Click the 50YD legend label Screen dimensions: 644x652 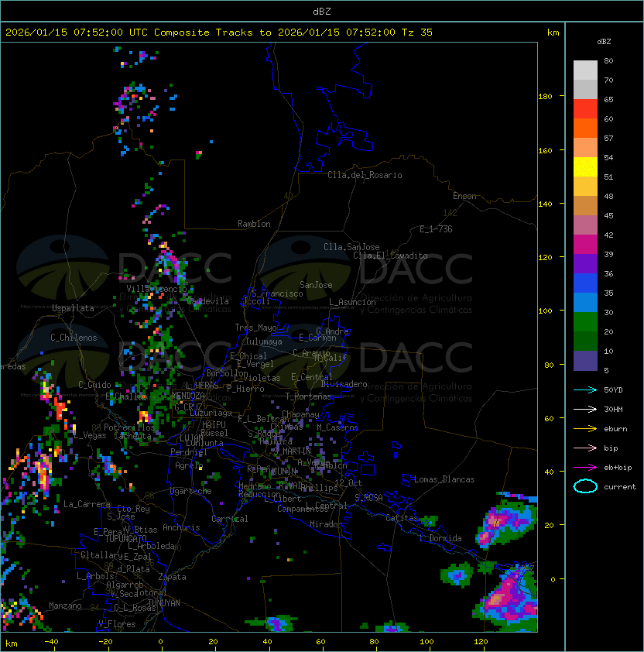[x=613, y=390]
